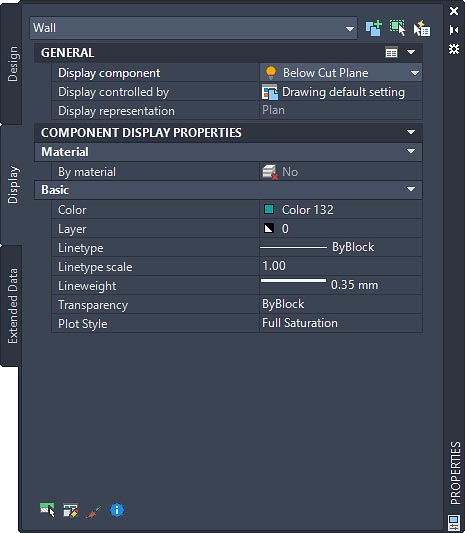The width and height of the screenshot is (465, 533).
Task: Switch to the Extended Data tab
Action: click(13, 306)
